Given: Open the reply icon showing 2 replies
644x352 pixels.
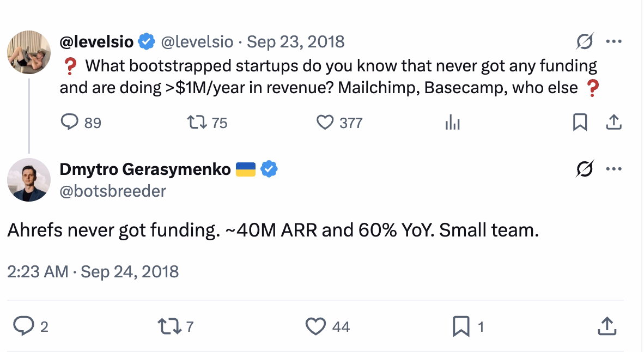Looking at the screenshot, I should pyautogui.click(x=25, y=326).
